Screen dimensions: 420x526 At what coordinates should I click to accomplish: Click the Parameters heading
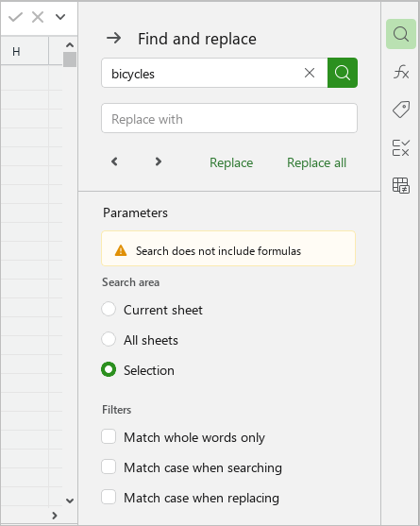click(135, 213)
